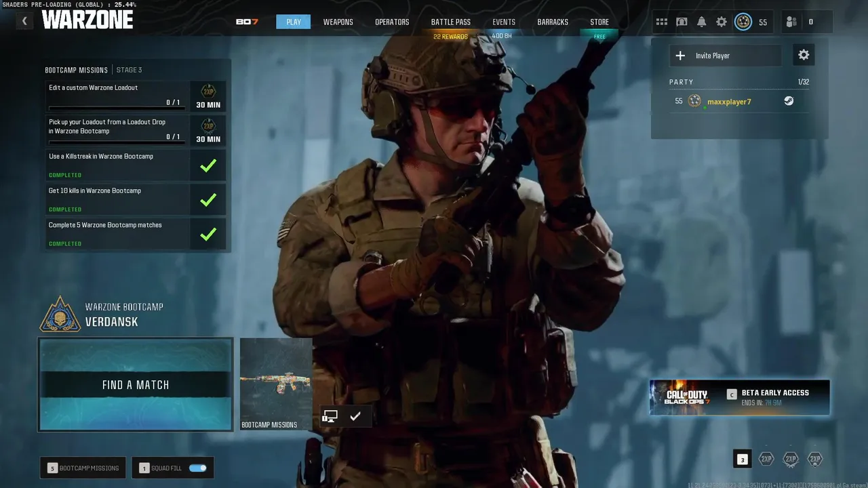Click 2XP reward icon for Edit Loadout mission
The image size is (868, 488).
(208, 91)
